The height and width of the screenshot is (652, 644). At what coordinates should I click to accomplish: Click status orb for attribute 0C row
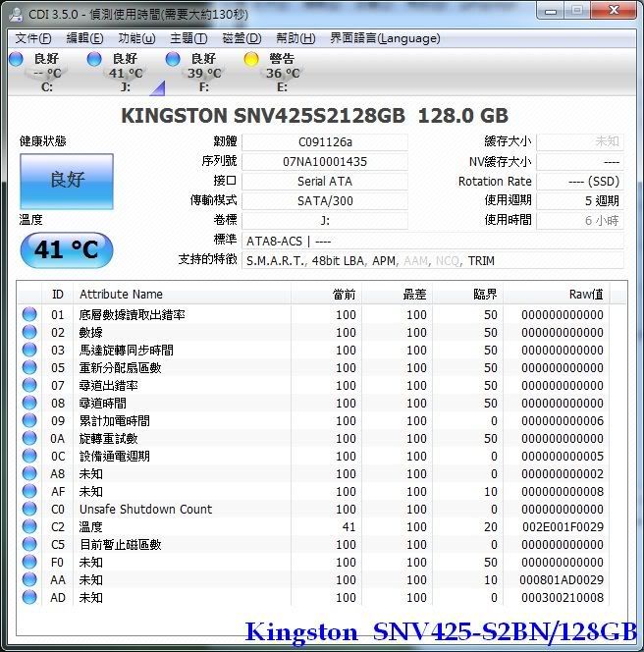(x=29, y=456)
